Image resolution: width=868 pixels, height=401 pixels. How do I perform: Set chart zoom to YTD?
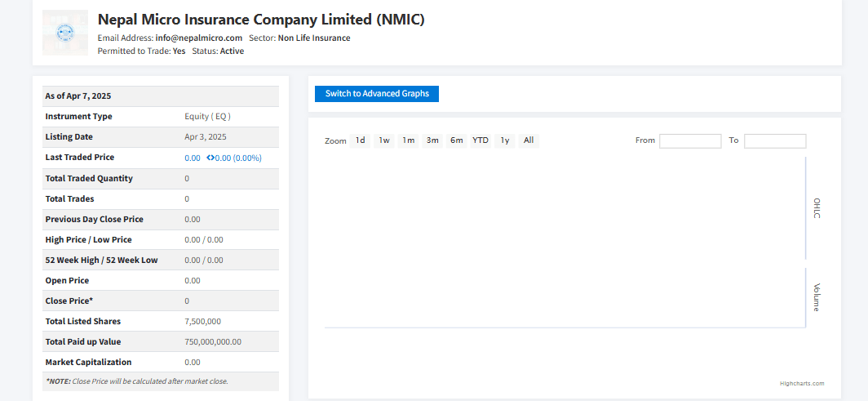click(480, 140)
